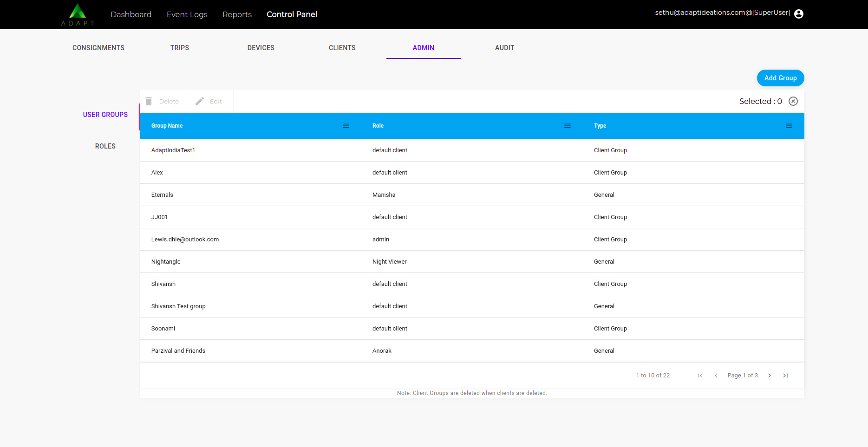Image resolution: width=868 pixels, height=447 pixels.
Task: Click General type in Eternals row
Action: [x=604, y=195]
